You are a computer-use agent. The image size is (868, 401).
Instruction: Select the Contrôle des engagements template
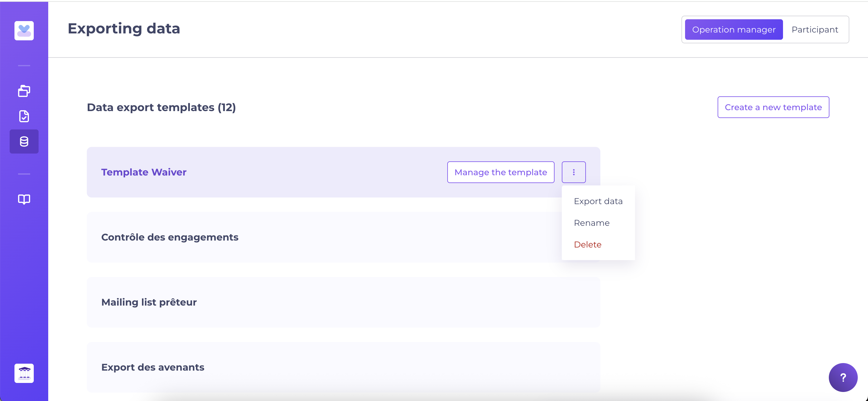click(343, 237)
